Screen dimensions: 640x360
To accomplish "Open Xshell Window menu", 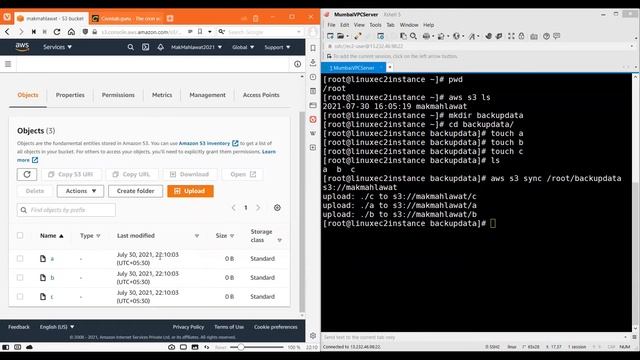I will click(409, 25).
